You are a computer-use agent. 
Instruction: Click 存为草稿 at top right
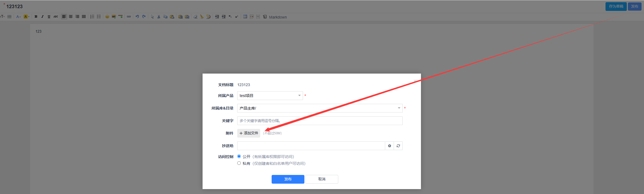pyautogui.click(x=616, y=6)
